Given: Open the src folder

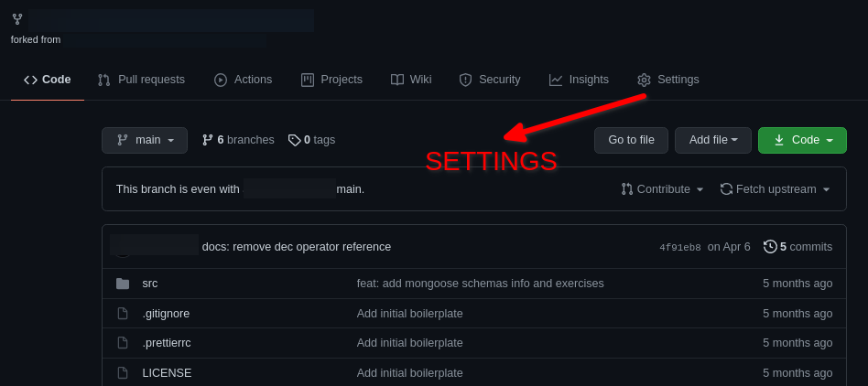Looking at the screenshot, I should pyautogui.click(x=150, y=284).
